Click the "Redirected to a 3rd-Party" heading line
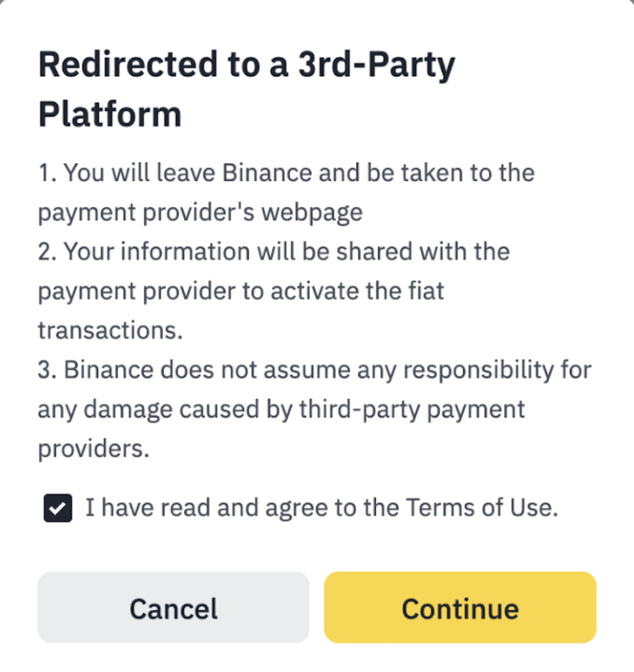Viewport: 634px width, 672px height. coord(246,65)
